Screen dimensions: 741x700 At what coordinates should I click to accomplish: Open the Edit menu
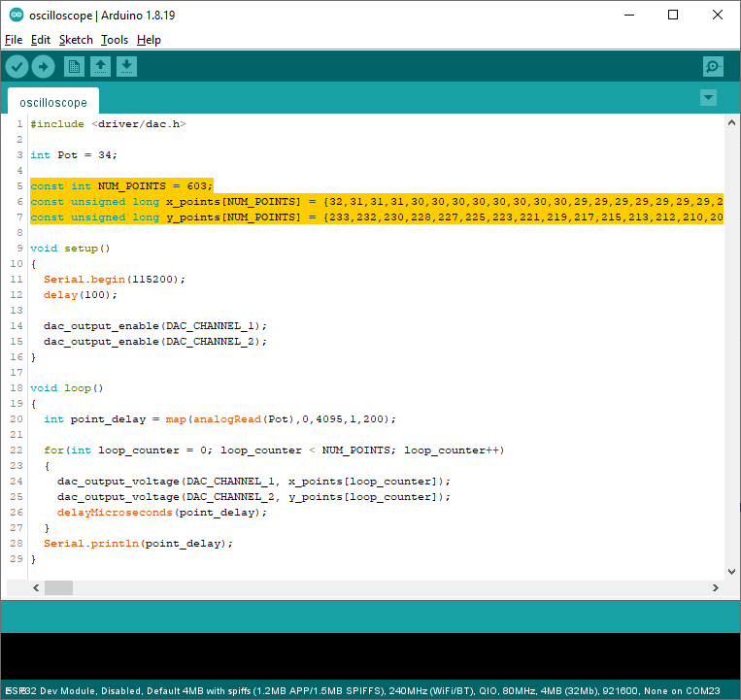(41, 40)
